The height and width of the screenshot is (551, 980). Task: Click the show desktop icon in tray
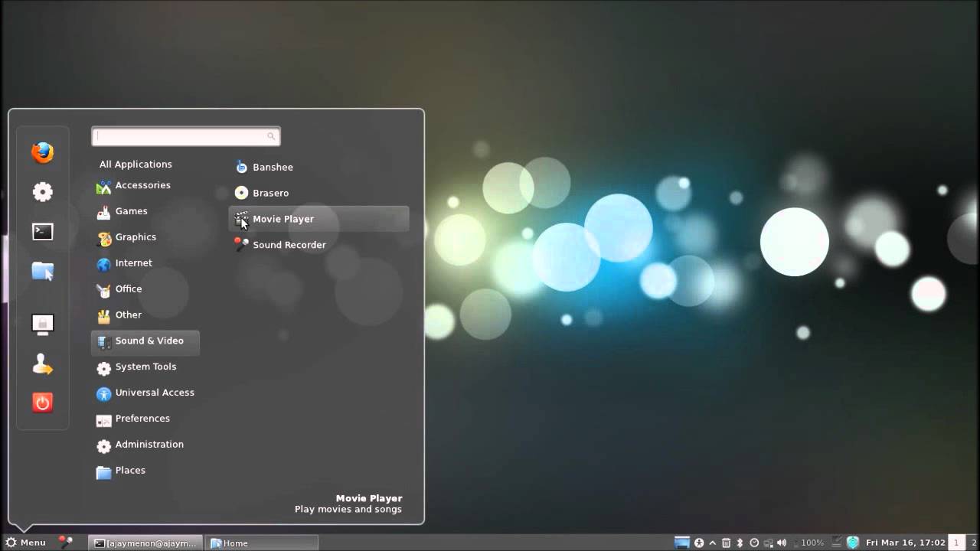point(682,543)
